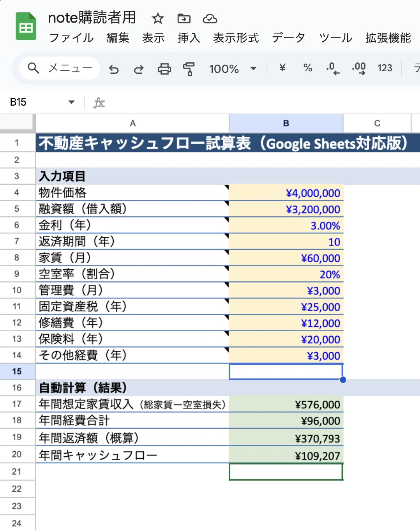Viewport: 420px width, 530px height.
Task: Select the ¥4,000,000 cell
Action: pyautogui.click(x=286, y=193)
